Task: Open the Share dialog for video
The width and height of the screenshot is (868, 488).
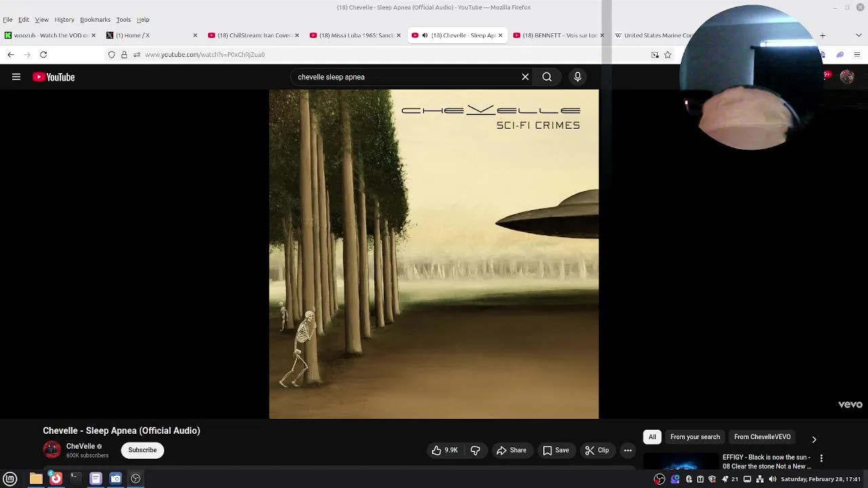Action: 511,450
